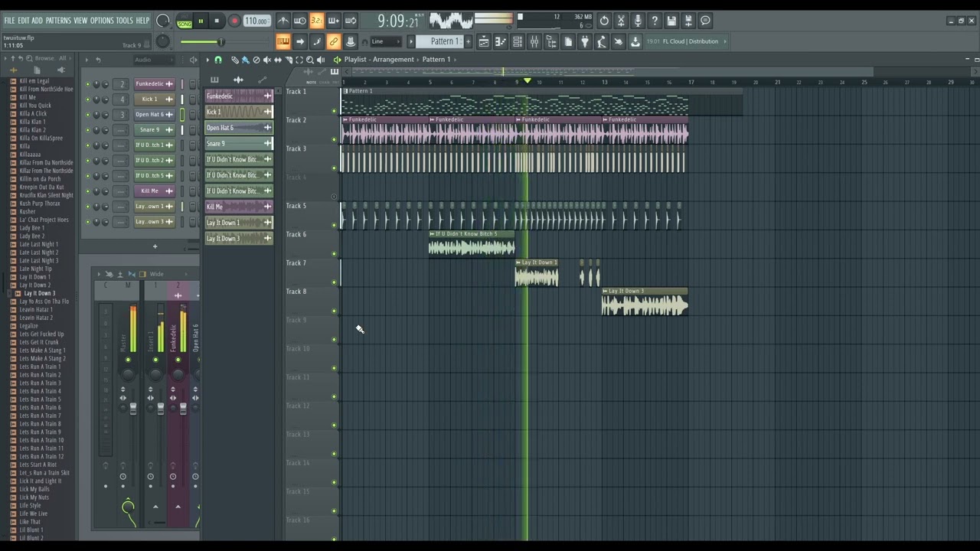Toggle loop recording icon
This screenshot has width=980, height=551.
(350, 21)
